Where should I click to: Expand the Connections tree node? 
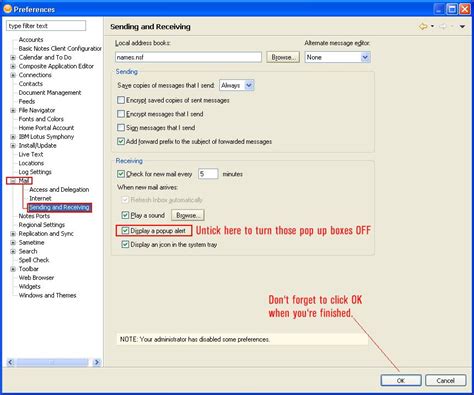13,75
